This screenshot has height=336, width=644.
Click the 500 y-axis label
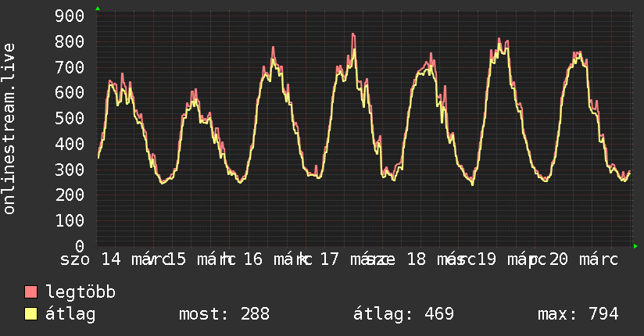click(x=70, y=118)
